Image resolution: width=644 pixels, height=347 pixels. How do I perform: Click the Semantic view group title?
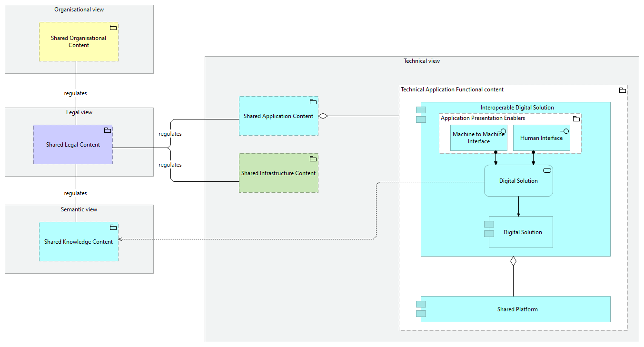(79, 209)
